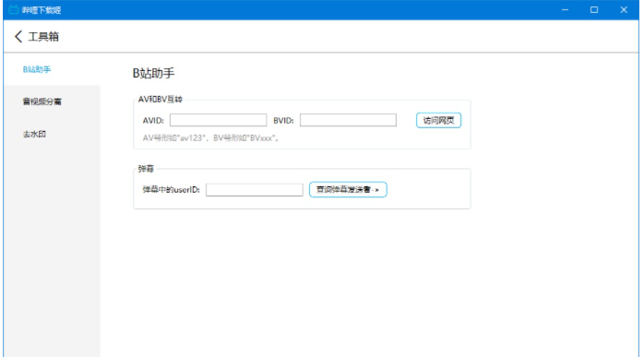The height and width of the screenshot is (357, 644).
Task: Click the 访问网页 button
Action: point(438,120)
